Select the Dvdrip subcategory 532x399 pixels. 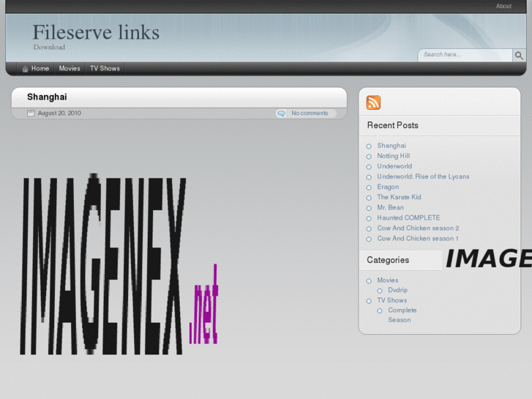[x=397, y=290]
